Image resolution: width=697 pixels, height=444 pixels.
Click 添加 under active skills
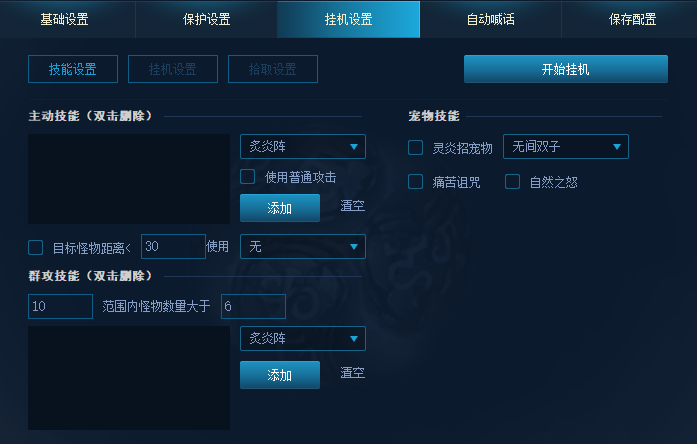[280, 208]
